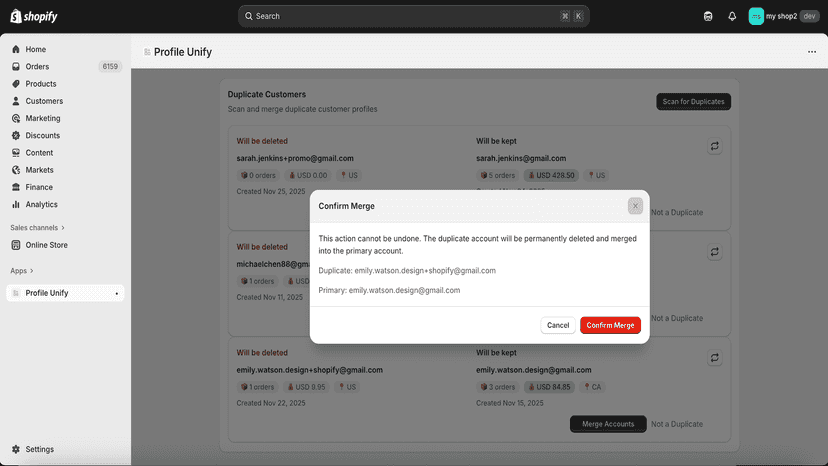Click the Settings gear icon
This screenshot has height=466, width=828.
pos(16,449)
